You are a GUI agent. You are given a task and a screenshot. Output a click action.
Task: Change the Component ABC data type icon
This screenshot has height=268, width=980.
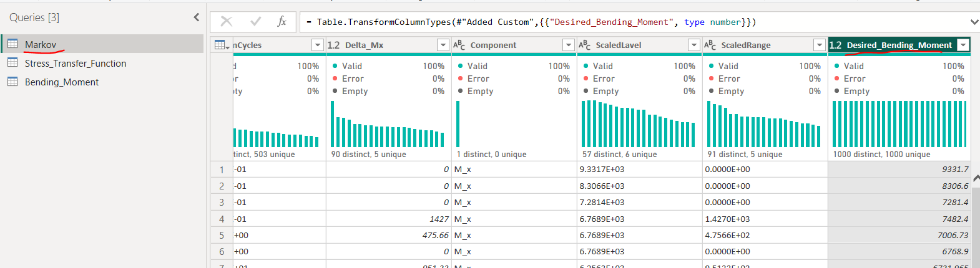(459, 45)
